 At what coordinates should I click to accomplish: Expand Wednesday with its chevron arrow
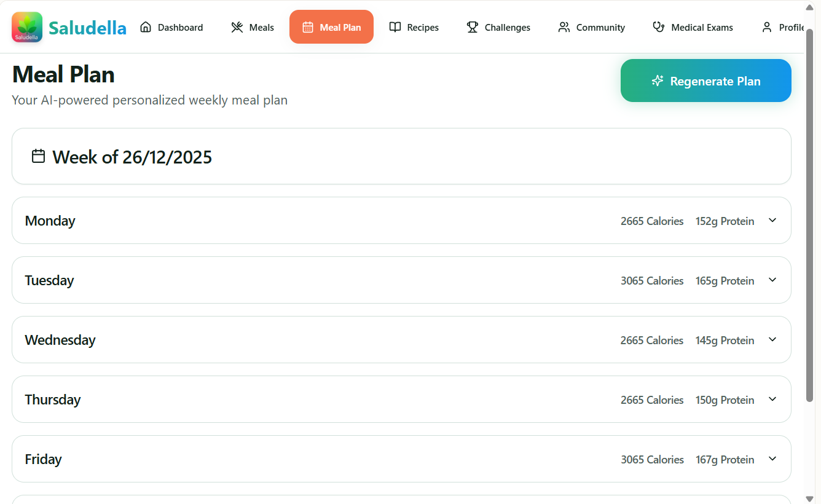pos(772,339)
